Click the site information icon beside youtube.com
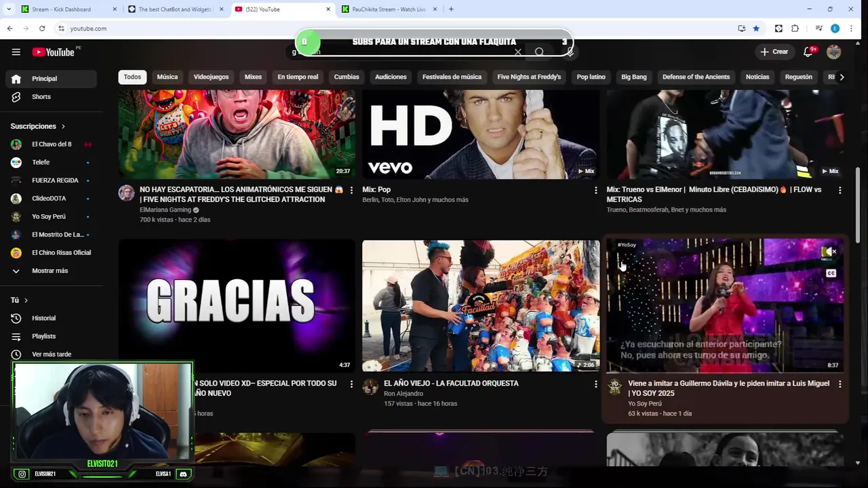 point(61,28)
